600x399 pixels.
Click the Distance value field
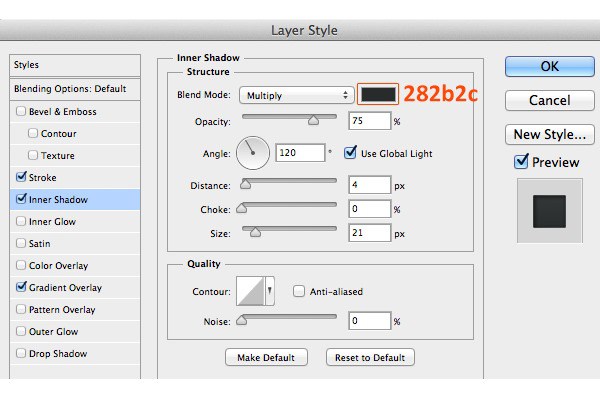(x=370, y=185)
